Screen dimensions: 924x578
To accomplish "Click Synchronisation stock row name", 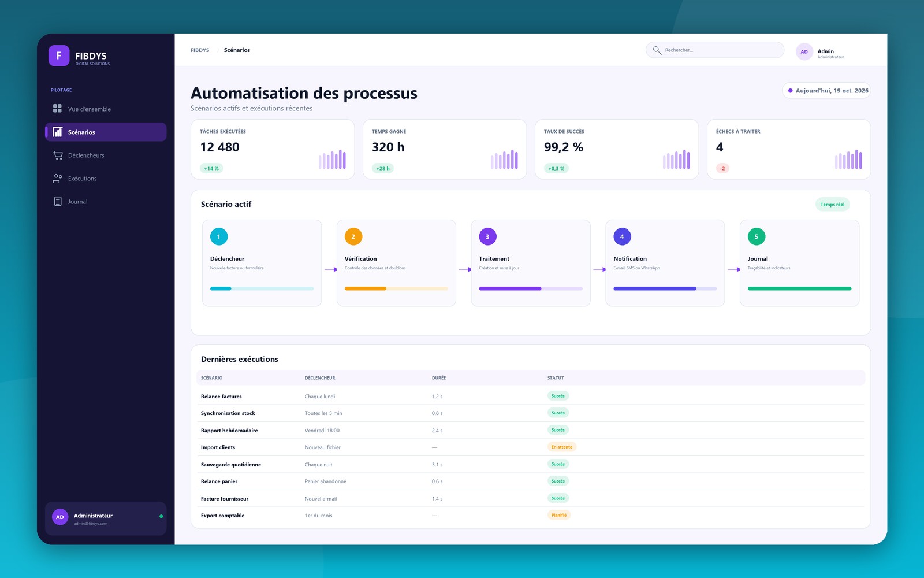I will click(x=228, y=413).
